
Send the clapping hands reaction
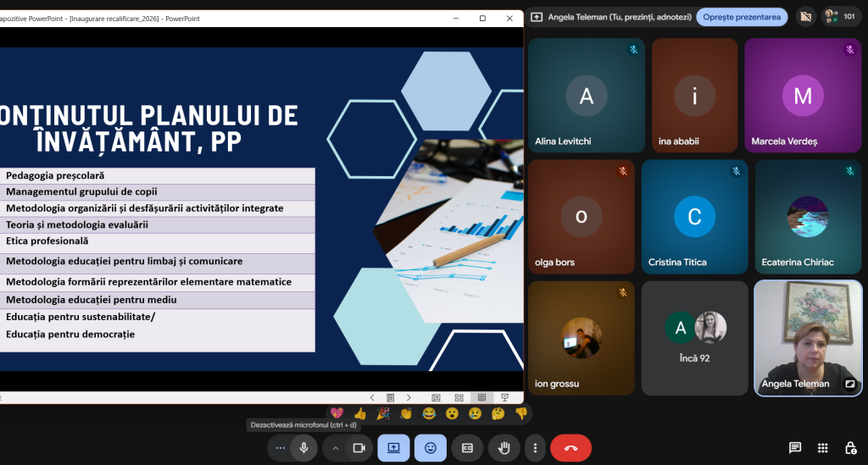[406, 413]
